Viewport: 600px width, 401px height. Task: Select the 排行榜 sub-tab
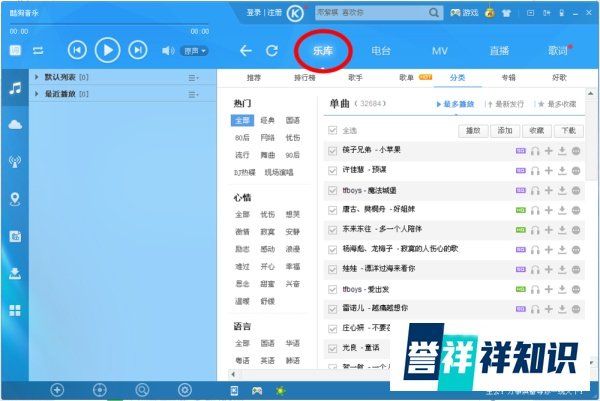[x=305, y=78]
